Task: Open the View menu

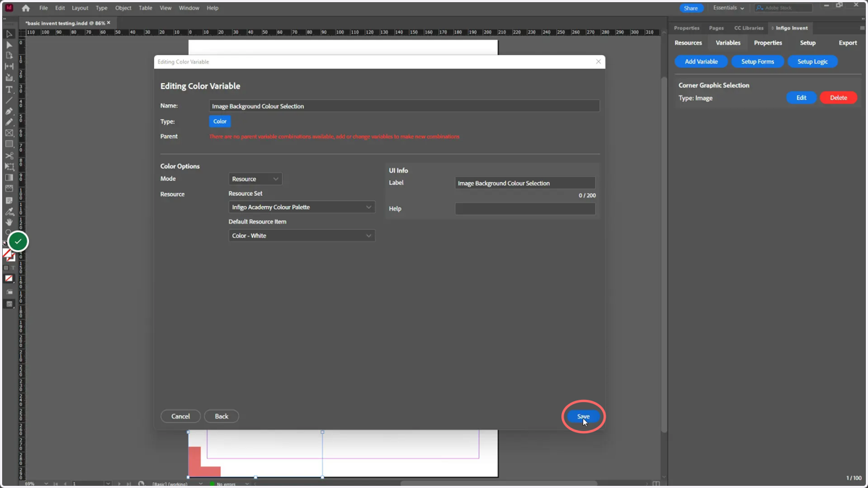Action: [x=166, y=8]
